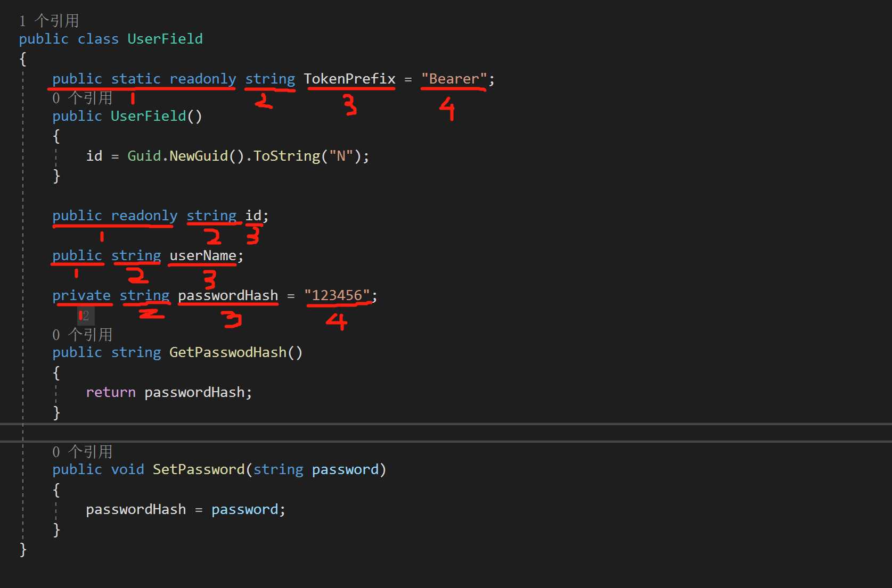Click the 'return' keyword

pos(111,392)
